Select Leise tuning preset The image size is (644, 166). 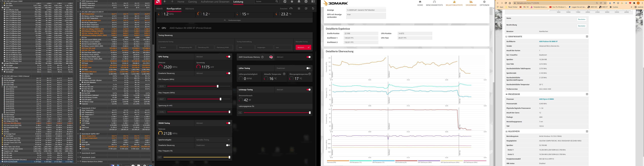click(x=246, y=47)
